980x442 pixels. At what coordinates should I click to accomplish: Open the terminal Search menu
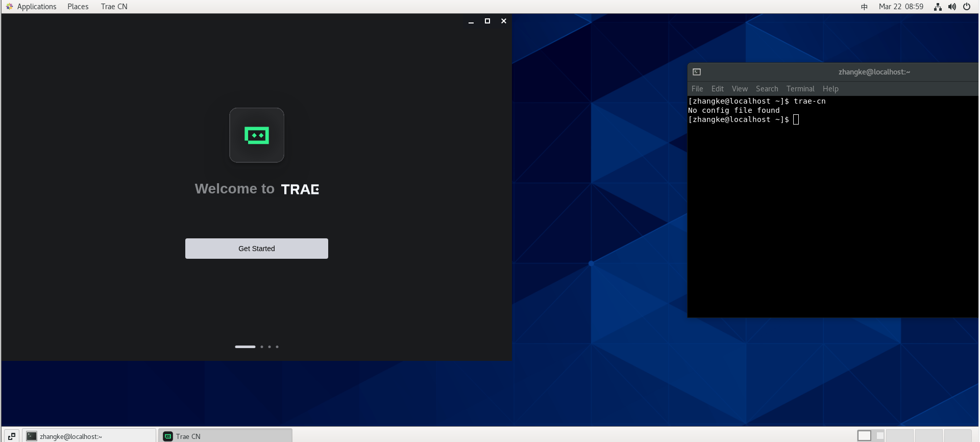click(767, 89)
